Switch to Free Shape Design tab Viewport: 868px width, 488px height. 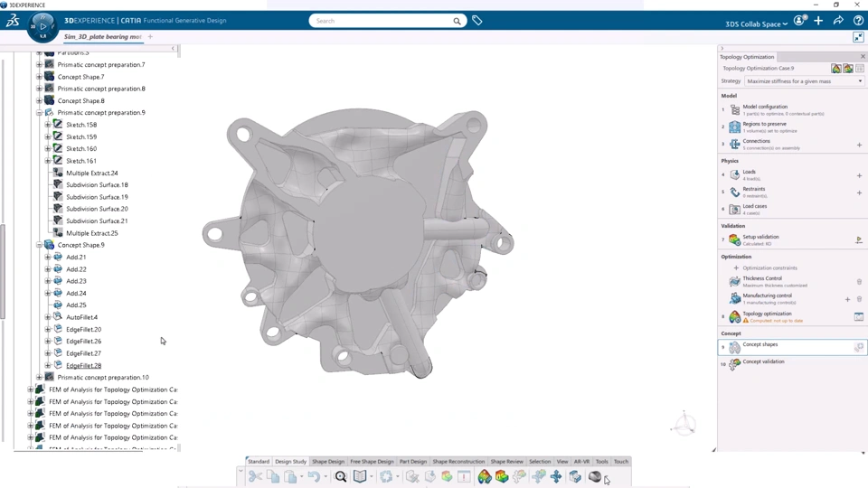(x=372, y=462)
